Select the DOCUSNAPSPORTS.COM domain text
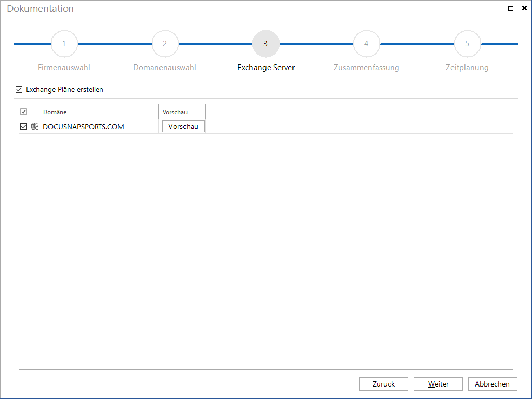Image resolution: width=532 pixels, height=399 pixels. (x=84, y=127)
